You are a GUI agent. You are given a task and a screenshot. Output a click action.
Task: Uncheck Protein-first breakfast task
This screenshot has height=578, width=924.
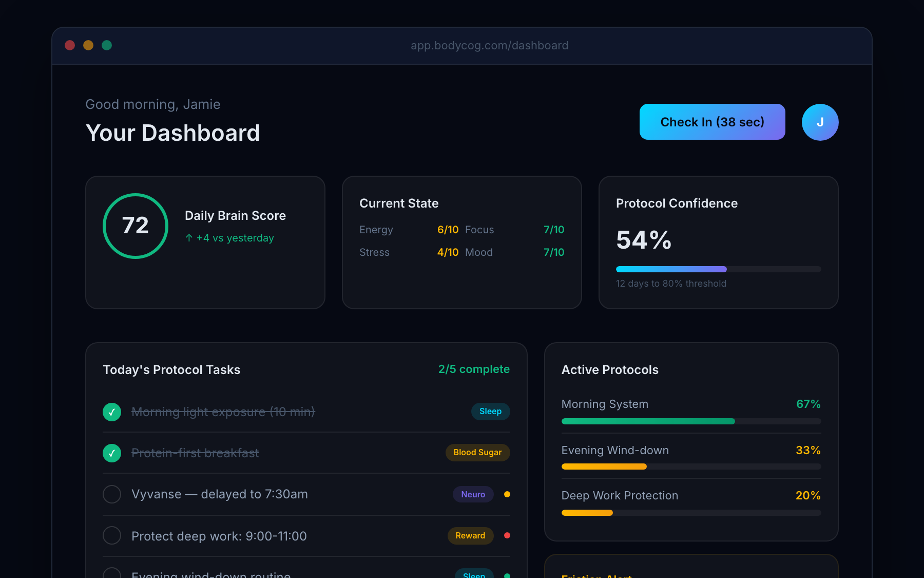pyautogui.click(x=112, y=453)
